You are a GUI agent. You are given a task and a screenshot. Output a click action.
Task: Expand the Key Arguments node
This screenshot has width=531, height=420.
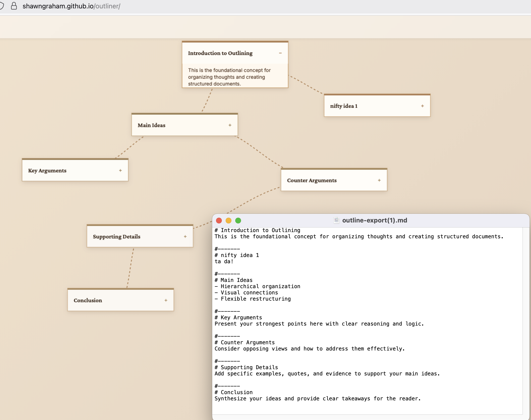120,170
